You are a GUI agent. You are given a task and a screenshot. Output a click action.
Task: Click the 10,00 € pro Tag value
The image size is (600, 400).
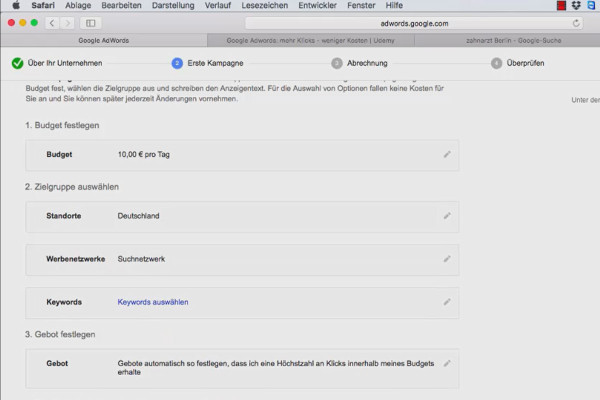click(143, 154)
